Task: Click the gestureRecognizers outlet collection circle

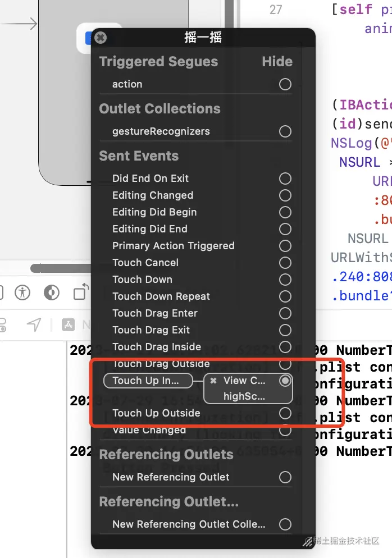Action: click(285, 131)
